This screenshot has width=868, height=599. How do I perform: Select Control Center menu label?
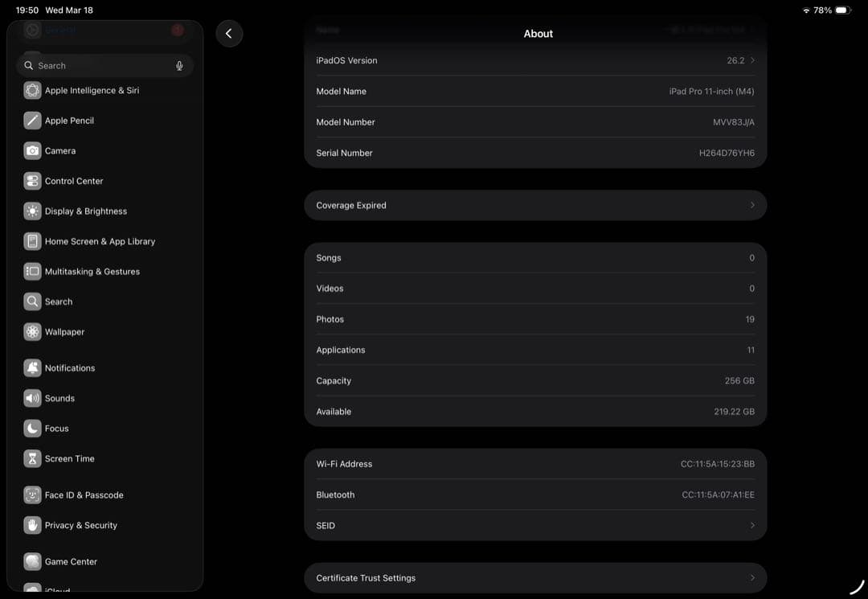tap(74, 180)
